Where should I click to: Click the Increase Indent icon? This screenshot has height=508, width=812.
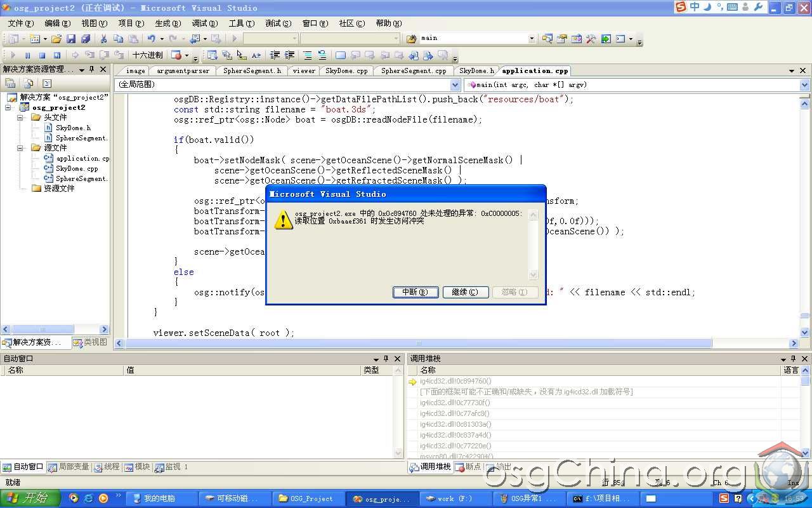click(x=289, y=55)
